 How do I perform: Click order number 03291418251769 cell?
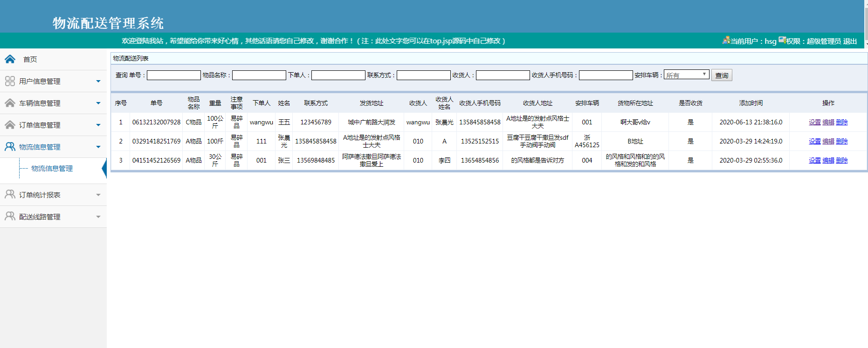pyautogui.click(x=156, y=141)
